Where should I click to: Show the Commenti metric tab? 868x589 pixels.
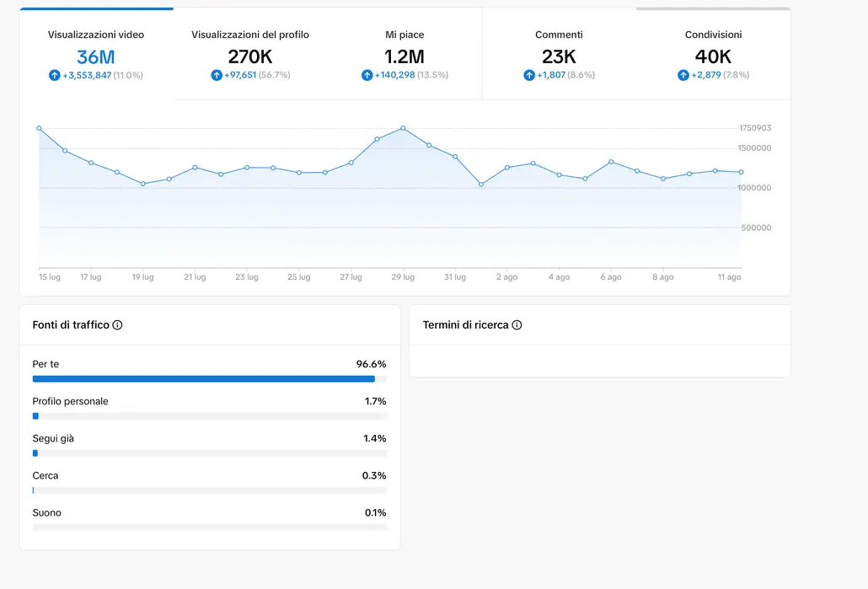click(559, 54)
